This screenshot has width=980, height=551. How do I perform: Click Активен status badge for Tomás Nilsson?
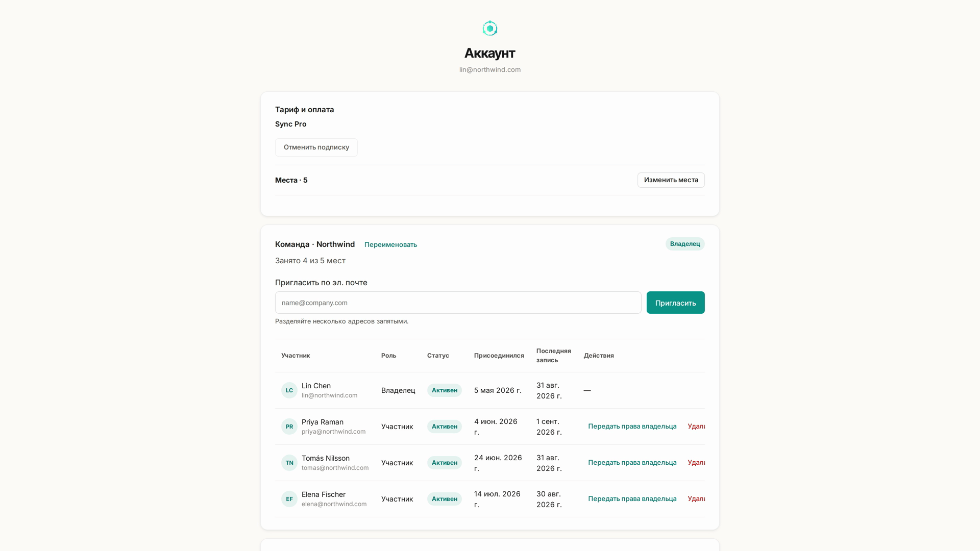click(445, 463)
